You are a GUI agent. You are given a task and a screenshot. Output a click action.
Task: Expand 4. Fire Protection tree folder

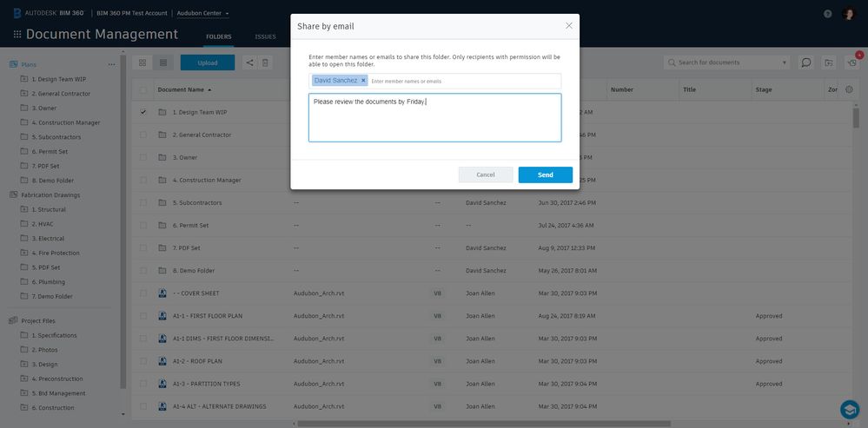pos(23,253)
